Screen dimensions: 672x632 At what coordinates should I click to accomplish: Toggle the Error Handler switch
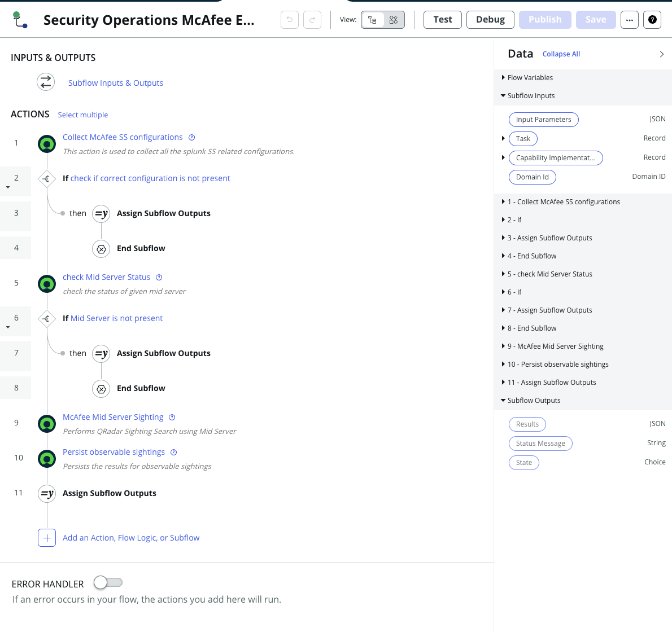[x=108, y=582]
